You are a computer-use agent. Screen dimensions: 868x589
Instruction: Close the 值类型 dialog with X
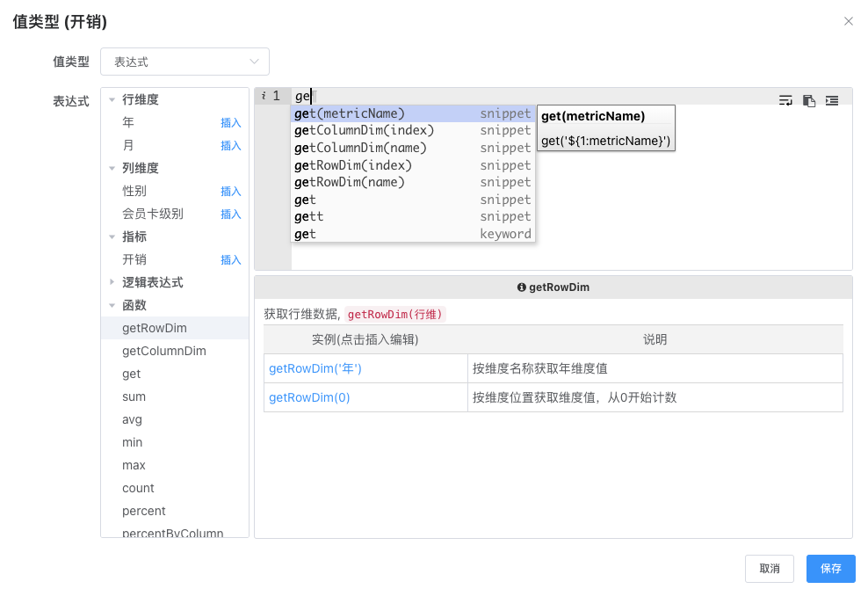(x=848, y=21)
